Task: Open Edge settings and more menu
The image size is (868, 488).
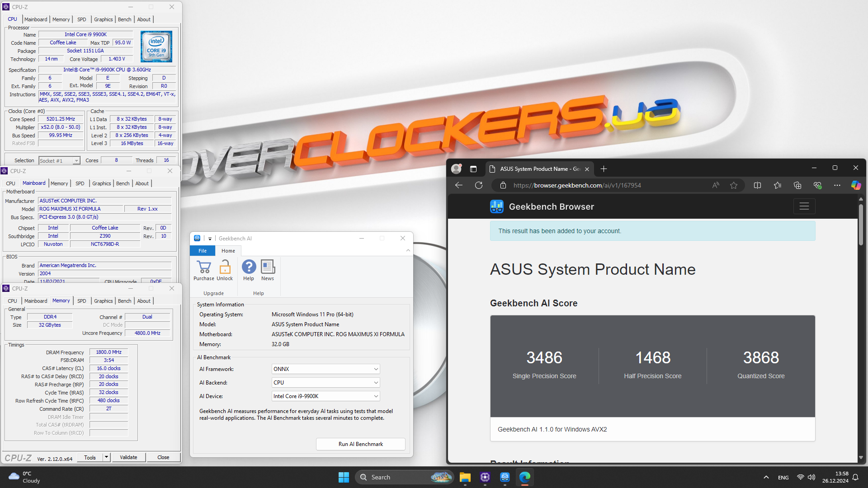Action: tap(837, 185)
